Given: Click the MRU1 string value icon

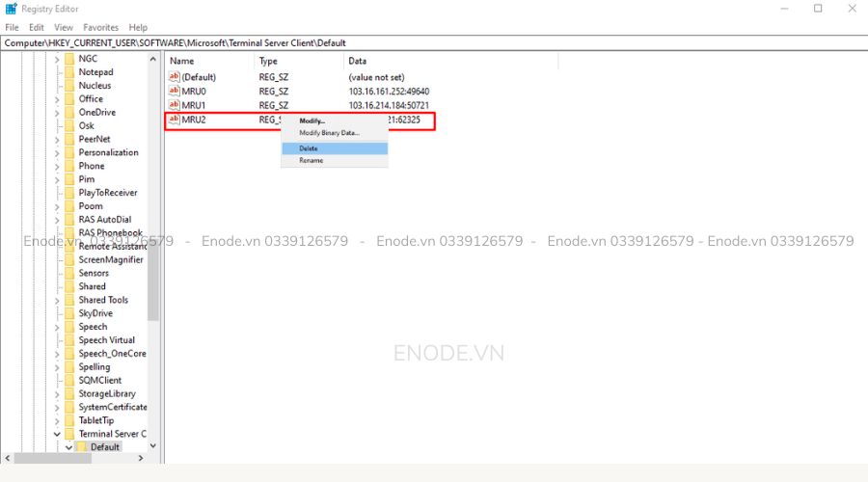Looking at the screenshot, I should (x=175, y=105).
